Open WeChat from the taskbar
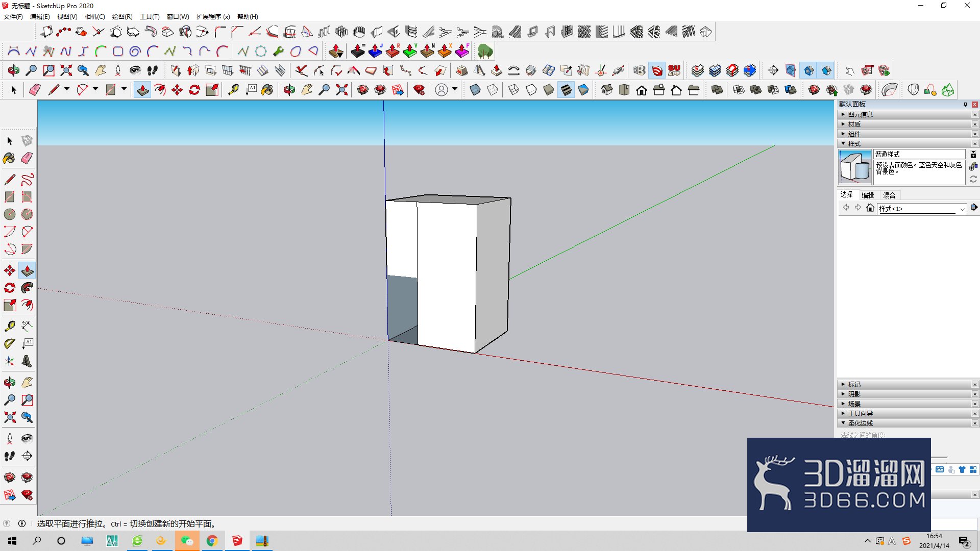The image size is (980, 551). click(187, 541)
